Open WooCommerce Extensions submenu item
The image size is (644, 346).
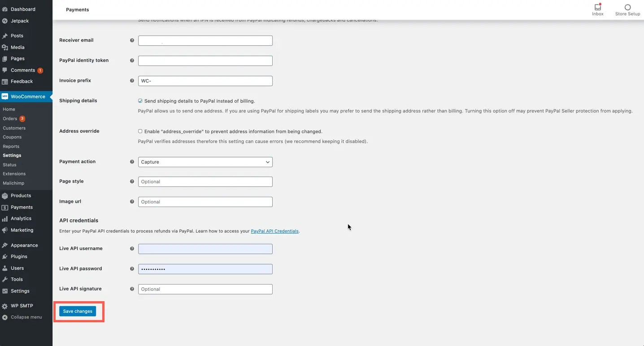14,174
